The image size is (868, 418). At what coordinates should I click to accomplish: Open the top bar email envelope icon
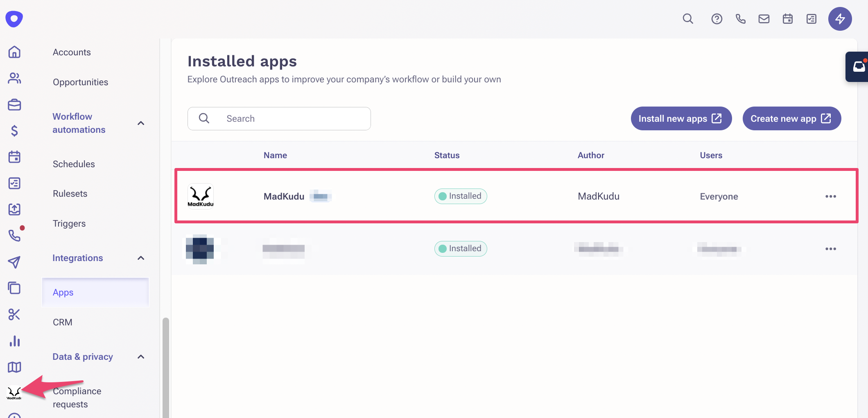coord(764,19)
